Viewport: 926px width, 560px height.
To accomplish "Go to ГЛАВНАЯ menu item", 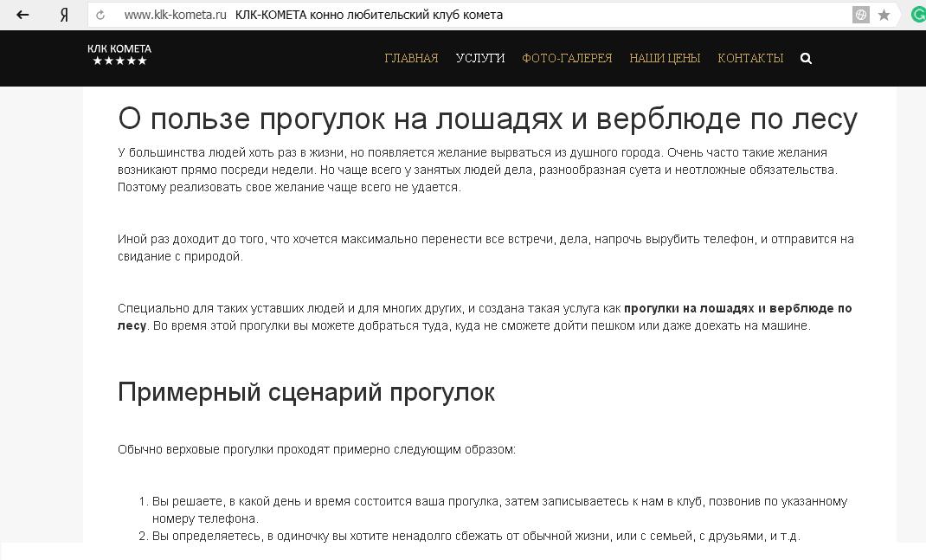I will click(411, 58).
